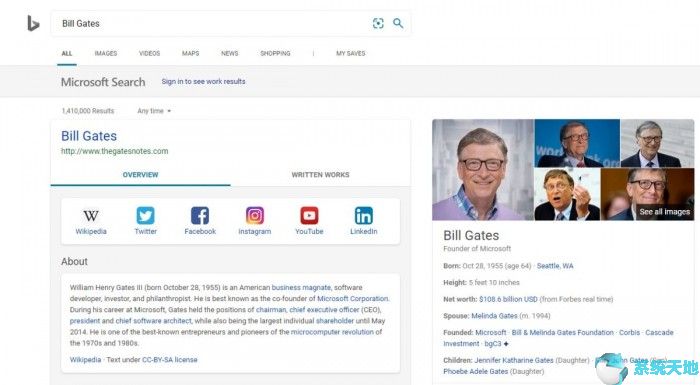Select the OVERVIEW tab

pyautogui.click(x=140, y=175)
